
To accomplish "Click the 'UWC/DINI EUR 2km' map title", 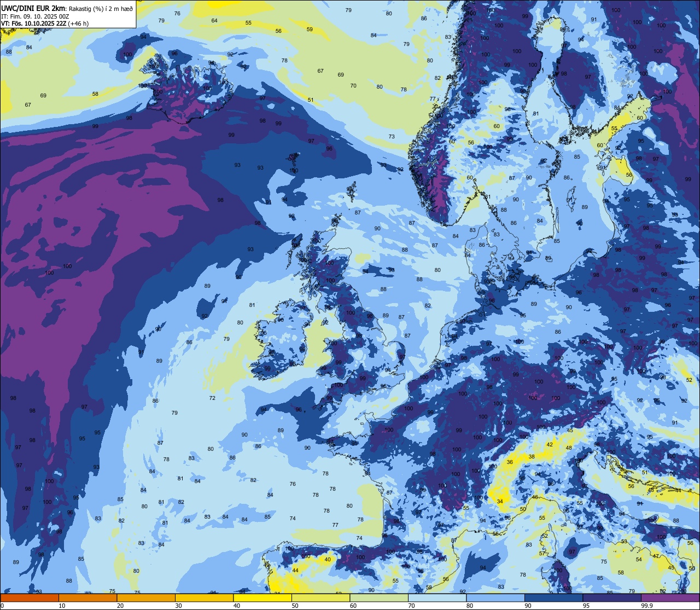I will coord(32,8).
